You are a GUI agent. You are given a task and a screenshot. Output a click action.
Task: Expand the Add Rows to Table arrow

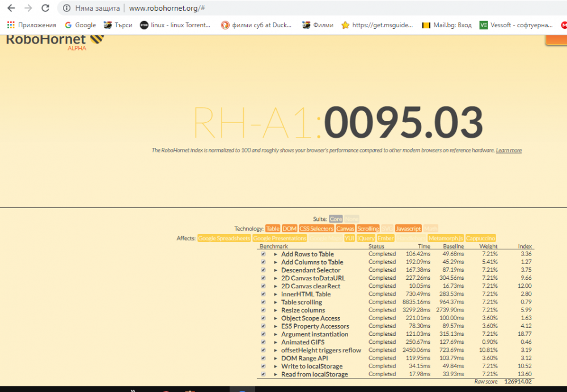coord(276,254)
